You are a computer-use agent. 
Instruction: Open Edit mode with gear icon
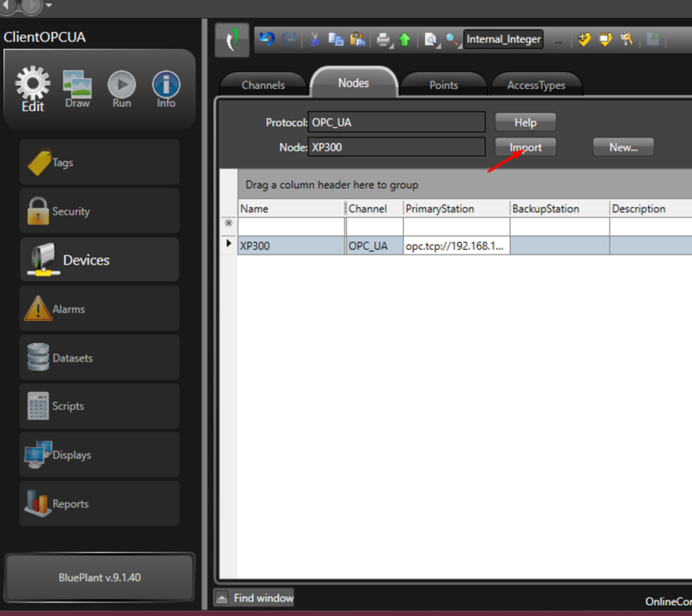(x=33, y=89)
